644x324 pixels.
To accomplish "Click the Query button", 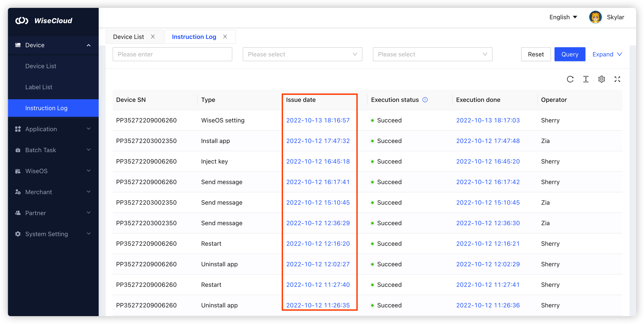I will tap(570, 54).
